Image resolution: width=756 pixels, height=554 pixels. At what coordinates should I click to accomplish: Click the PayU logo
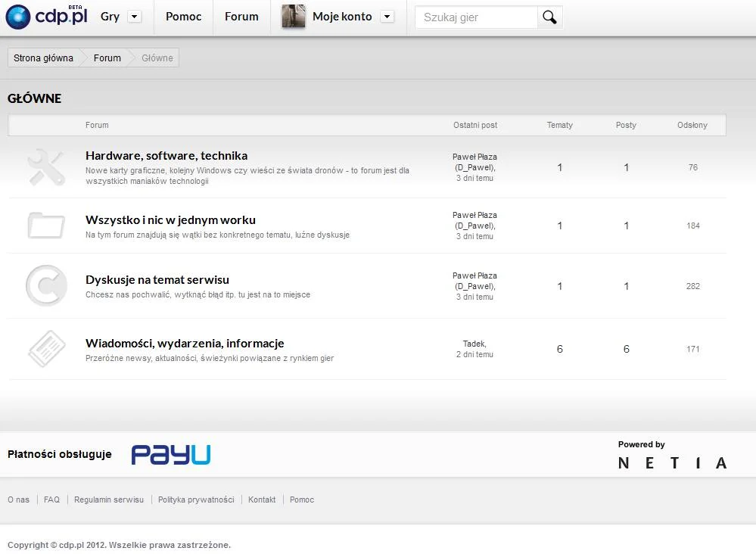pos(171,455)
